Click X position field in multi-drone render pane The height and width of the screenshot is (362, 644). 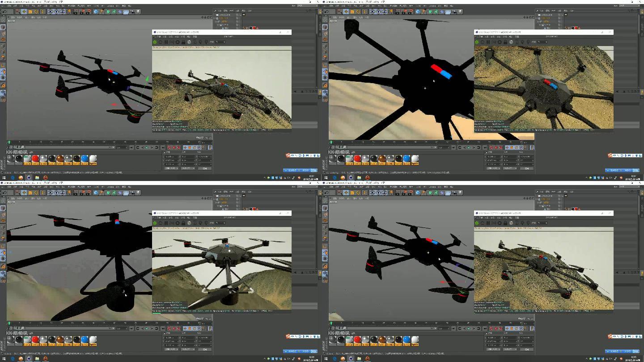pyautogui.click(x=493, y=337)
